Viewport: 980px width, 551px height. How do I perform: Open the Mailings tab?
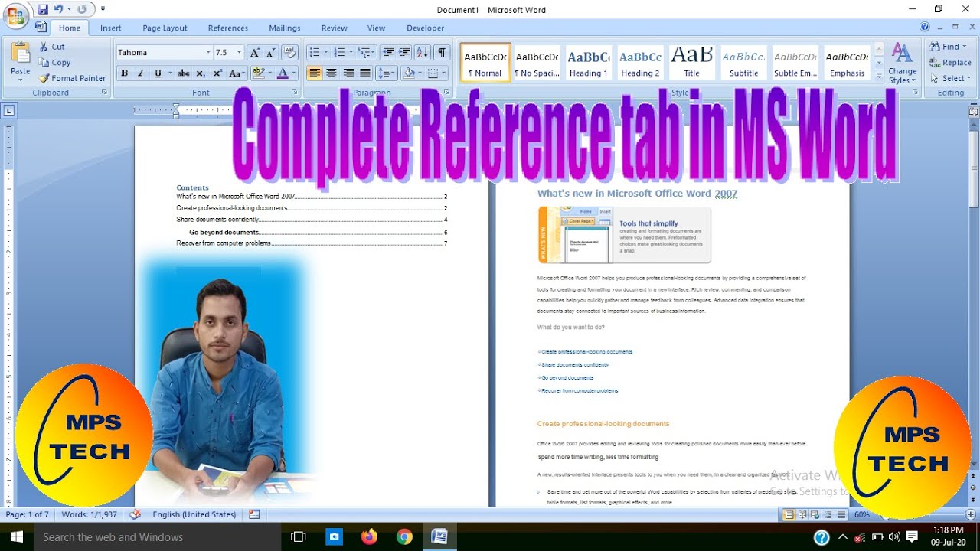pyautogui.click(x=285, y=28)
